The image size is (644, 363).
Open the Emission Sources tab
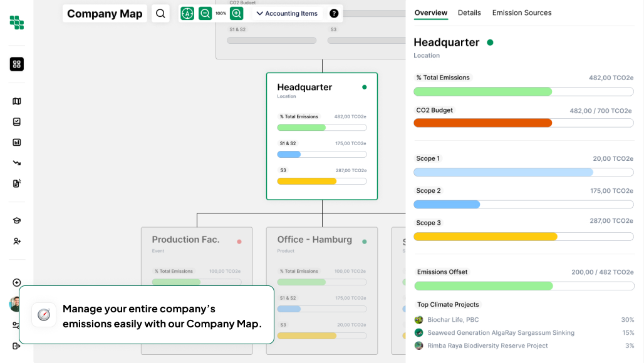click(x=522, y=13)
